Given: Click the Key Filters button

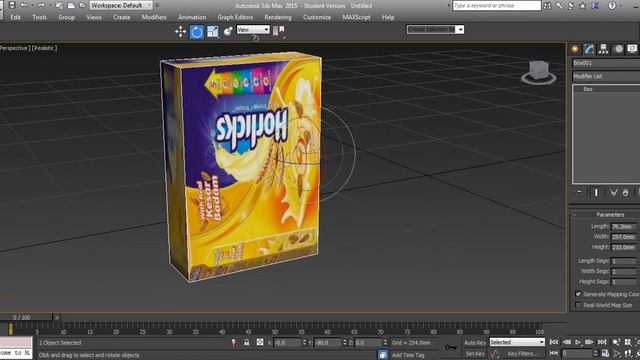Looking at the screenshot, I should pos(523,353).
